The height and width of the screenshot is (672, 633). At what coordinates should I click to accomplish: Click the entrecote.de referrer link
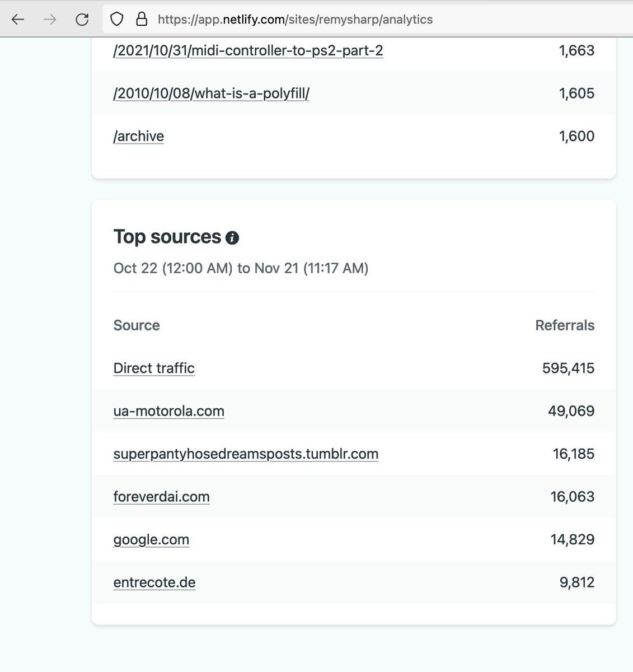pyautogui.click(x=154, y=582)
